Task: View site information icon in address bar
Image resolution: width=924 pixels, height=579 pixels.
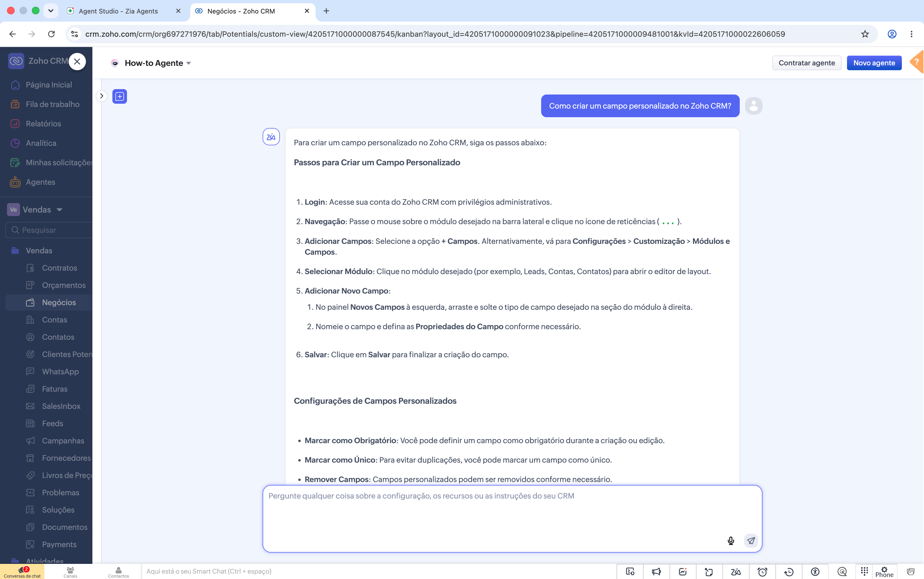Action: click(75, 34)
